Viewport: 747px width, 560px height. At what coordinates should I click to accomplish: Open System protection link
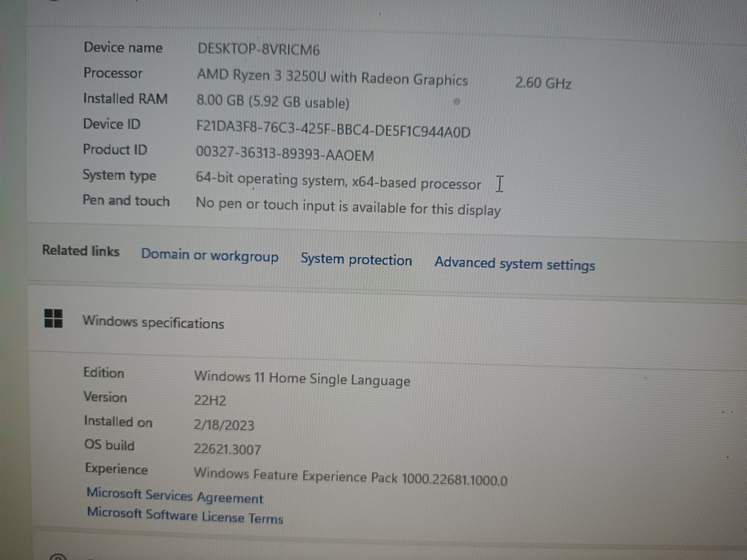[x=356, y=259]
